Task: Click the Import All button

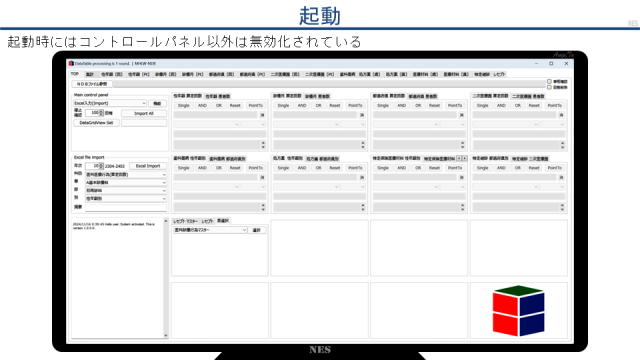Action: pyautogui.click(x=144, y=113)
